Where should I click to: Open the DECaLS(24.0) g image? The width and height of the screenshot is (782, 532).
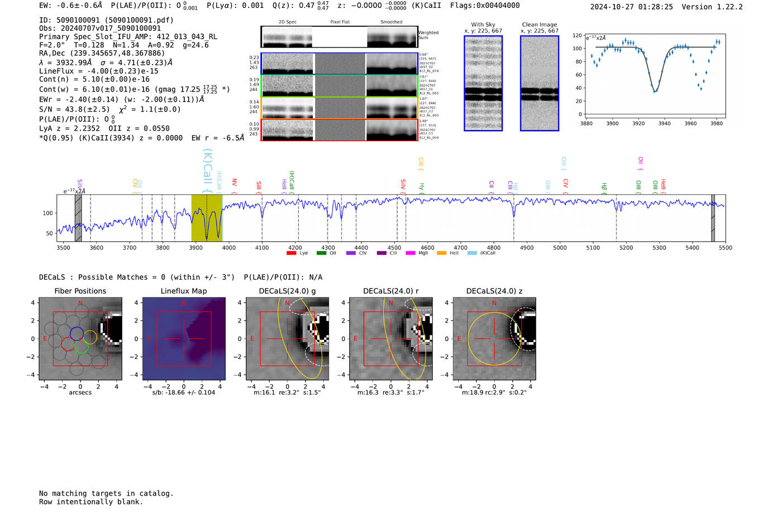(x=288, y=338)
